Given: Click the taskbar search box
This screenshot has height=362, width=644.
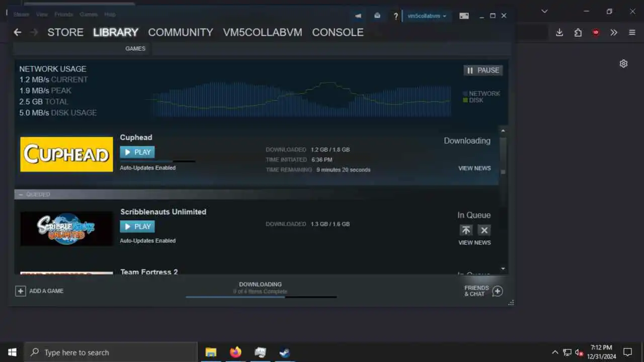Looking at the screenshot, I should pyautogui.click(x=111, y=352).
